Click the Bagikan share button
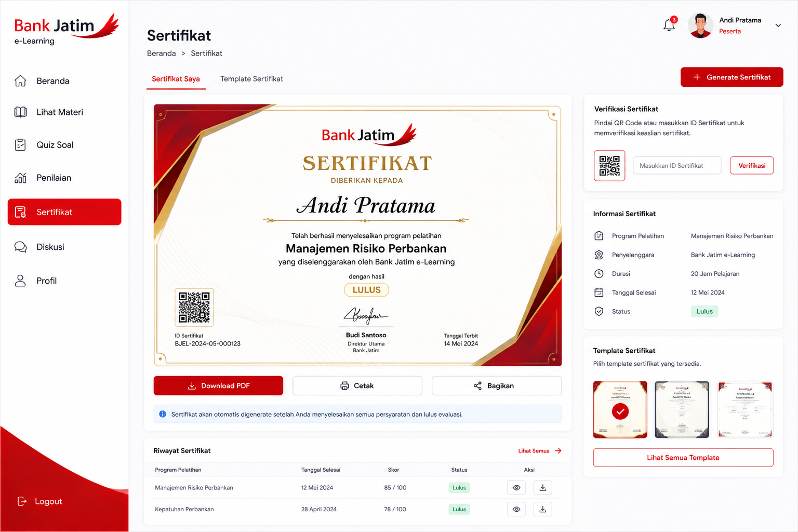The width and height of the screenshot is (798, 532). pyautogui.click(x=496, y=385)
